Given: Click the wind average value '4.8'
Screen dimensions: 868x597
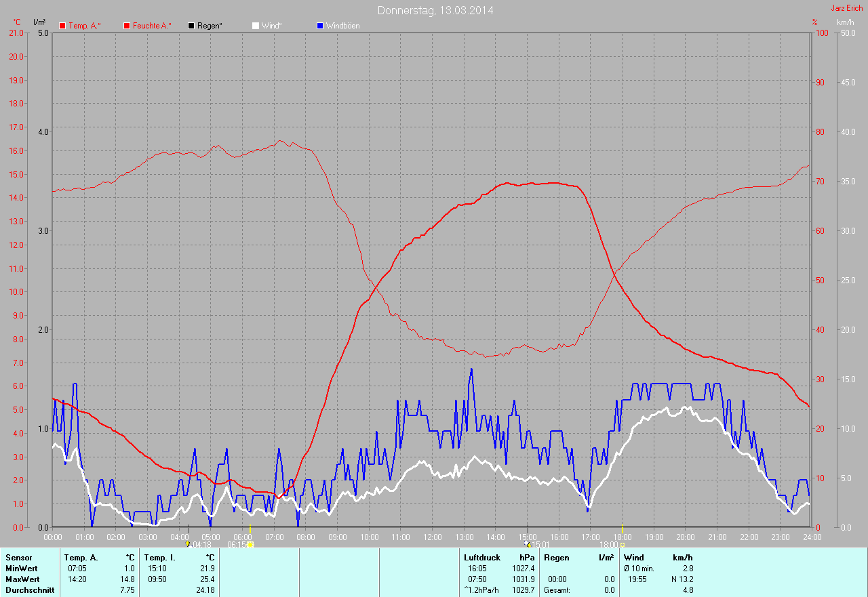Looking at the screenshot, I should click(x=688, y=590).
